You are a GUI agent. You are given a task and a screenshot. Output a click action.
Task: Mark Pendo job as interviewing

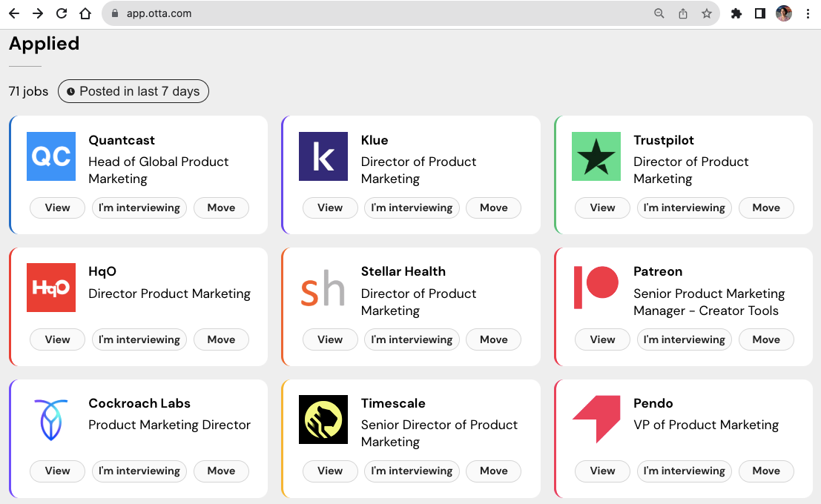[x=685, y=471]
